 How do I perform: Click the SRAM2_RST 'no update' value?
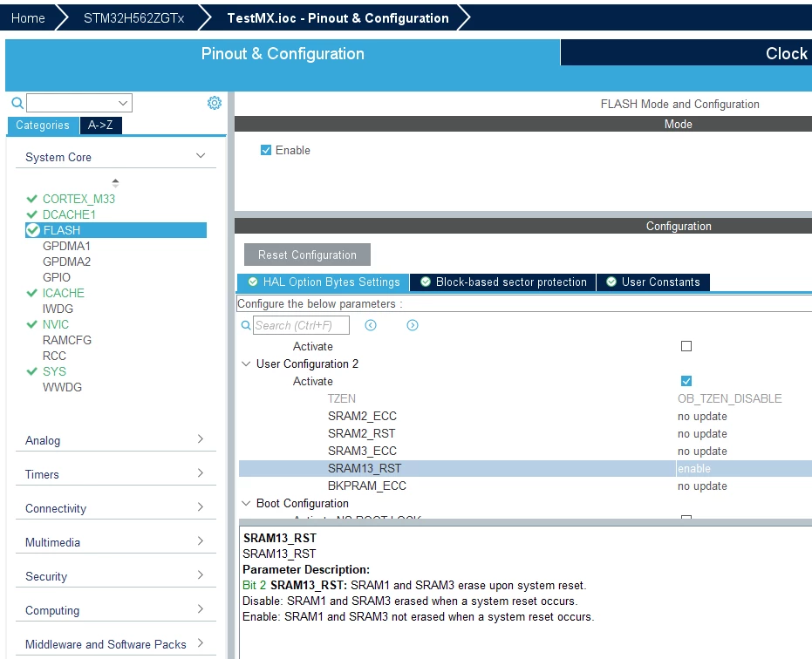click(x=702, y=434)
